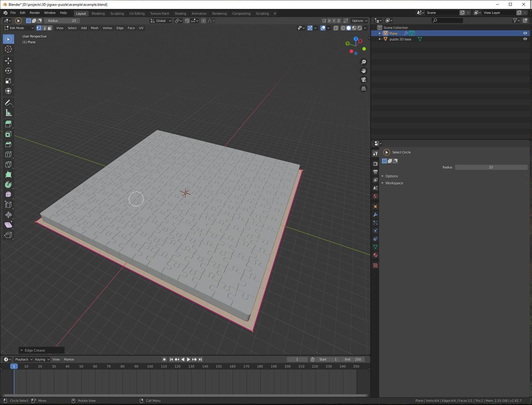The width and height of the screenshot is (532, 405).
Task: Toggle camera view in viewport
Action: point(364,80)
